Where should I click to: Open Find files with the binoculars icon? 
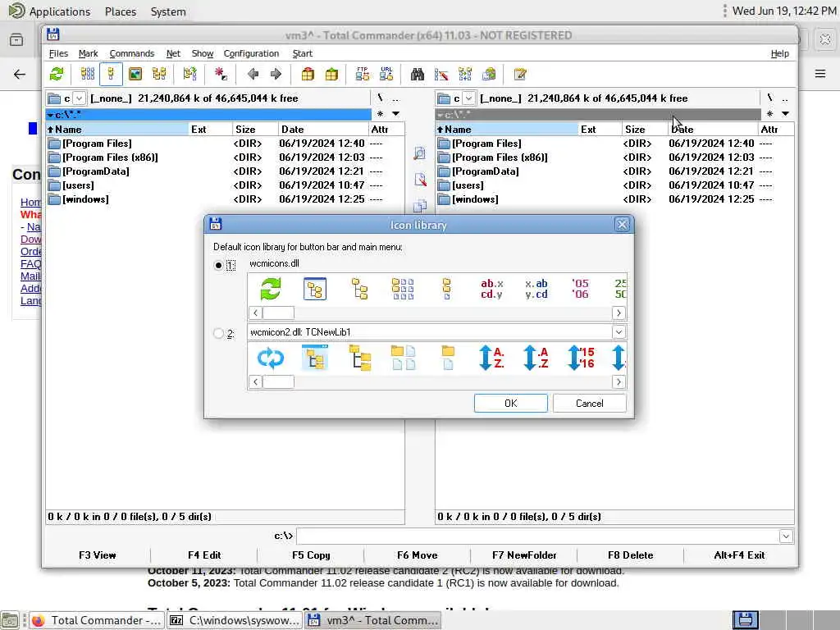click(418, 74)
